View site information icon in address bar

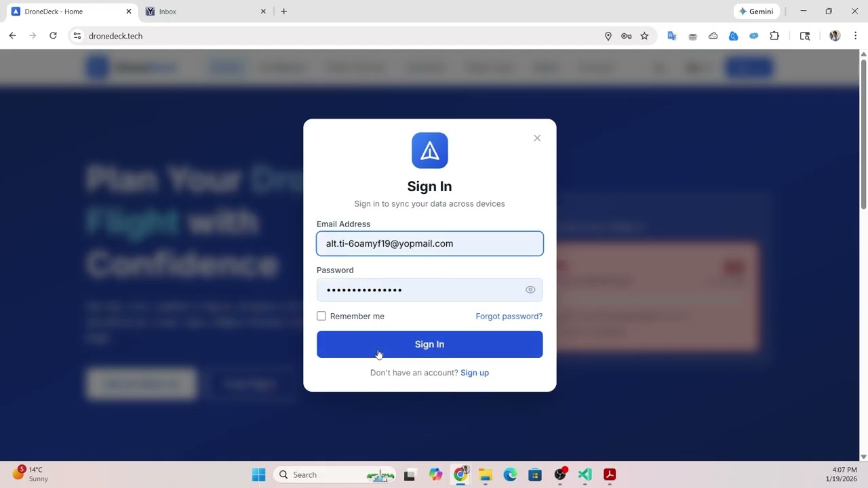77,36
